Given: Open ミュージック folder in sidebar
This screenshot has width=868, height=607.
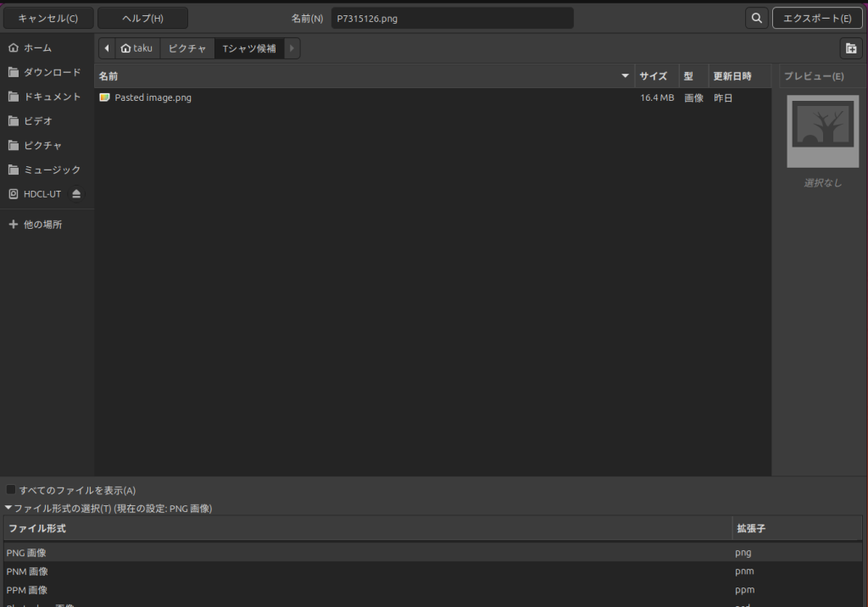Looking at the screenshot, I should [x=52, y=170].
